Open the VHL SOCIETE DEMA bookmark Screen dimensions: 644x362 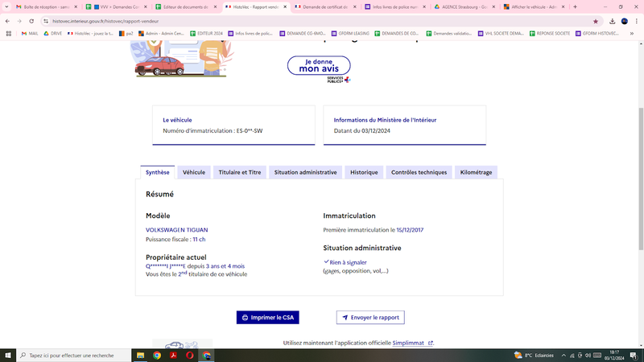501,34
